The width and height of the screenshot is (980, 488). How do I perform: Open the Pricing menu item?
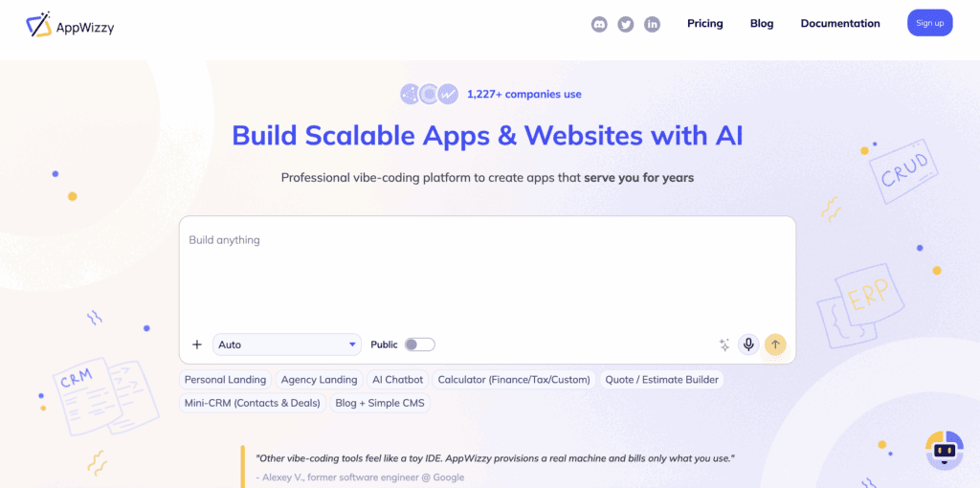click(705, 23)
